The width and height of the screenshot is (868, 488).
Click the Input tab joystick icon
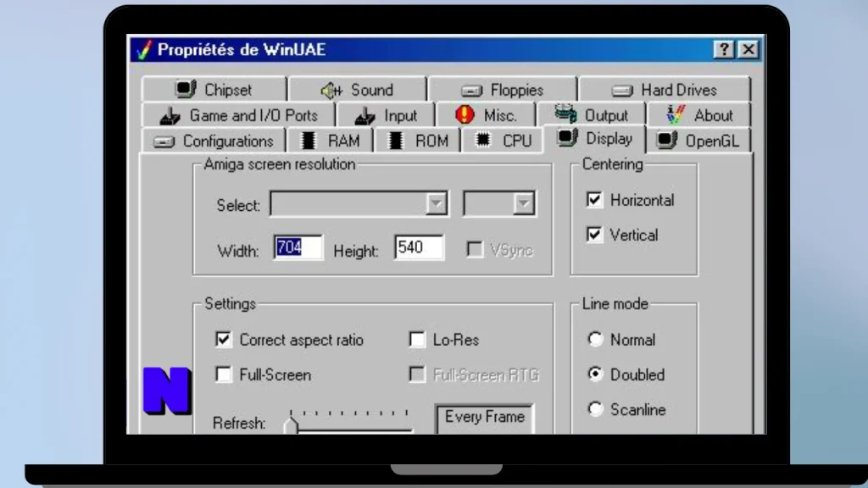click(x=364, y=115)
